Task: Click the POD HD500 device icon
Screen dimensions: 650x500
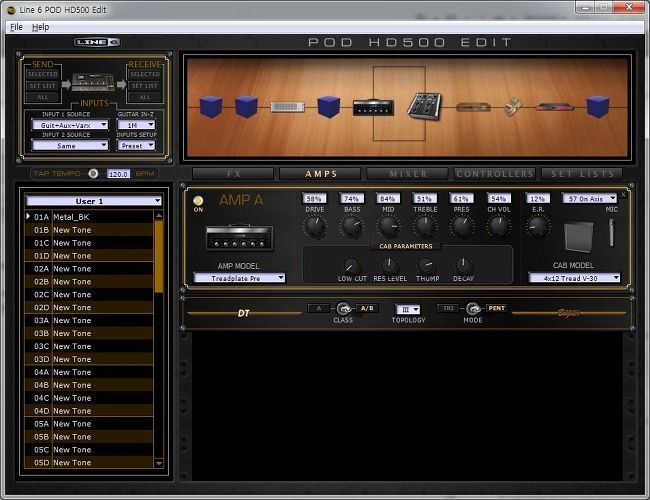Action: point(93,83)
